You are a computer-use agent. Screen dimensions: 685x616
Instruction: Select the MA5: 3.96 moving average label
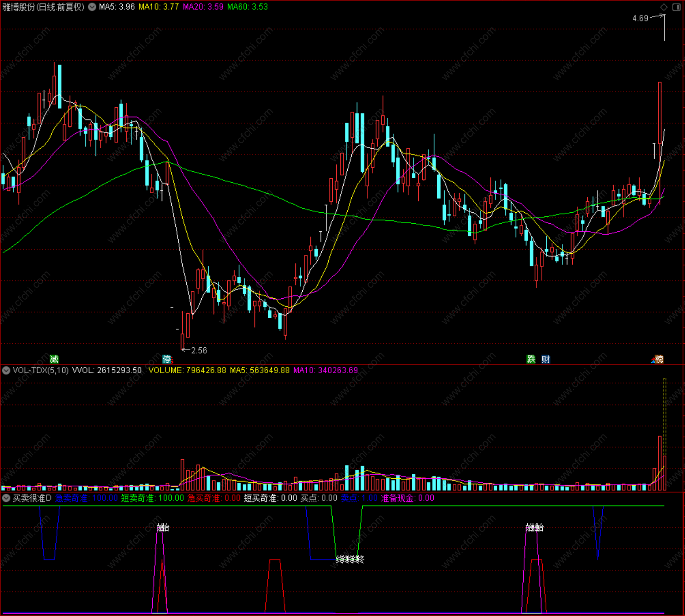117,7
